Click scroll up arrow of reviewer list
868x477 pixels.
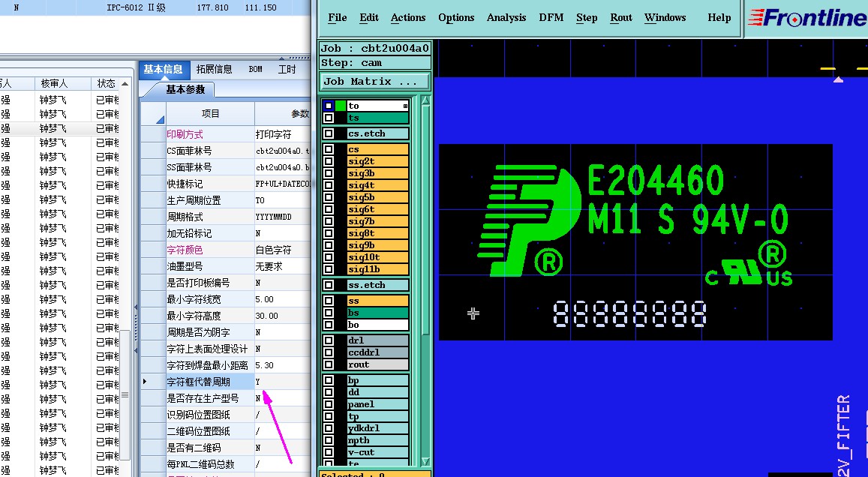click(125, 84)
